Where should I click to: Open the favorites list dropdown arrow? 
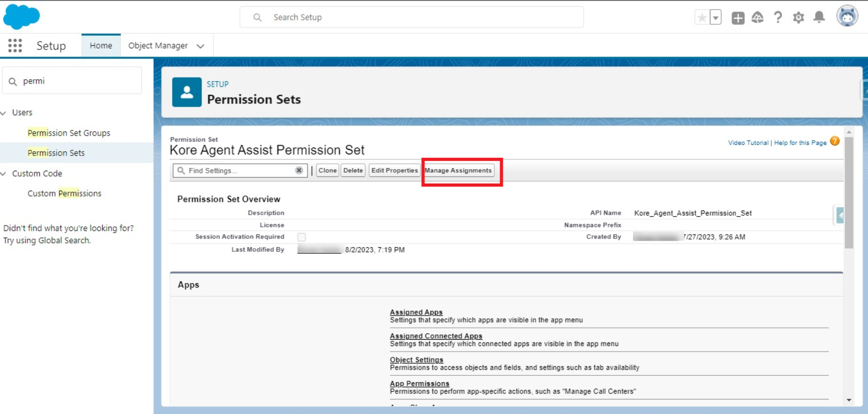pyautogui.click(x=715, y=18)
